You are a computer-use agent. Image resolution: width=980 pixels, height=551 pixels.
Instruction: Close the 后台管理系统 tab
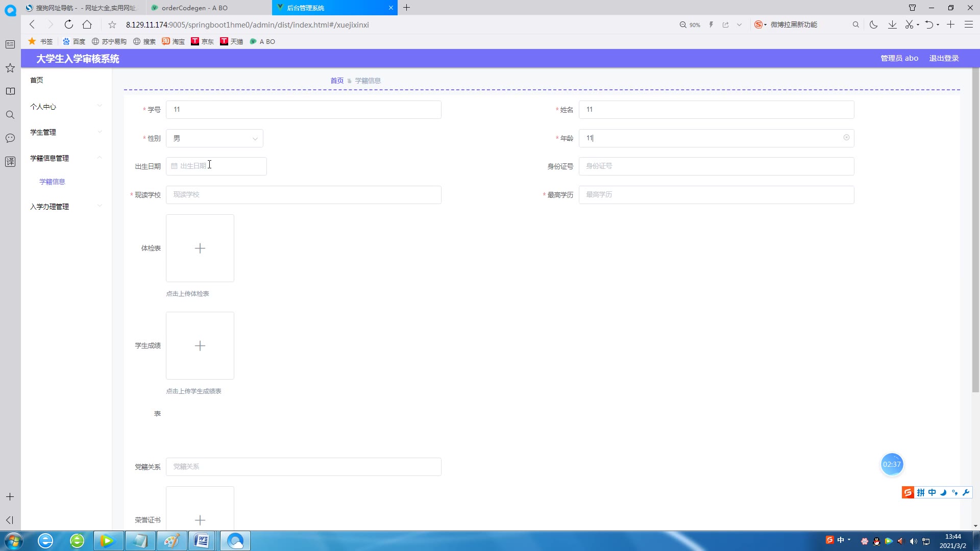pyautogui.click(x=391, y=8)
